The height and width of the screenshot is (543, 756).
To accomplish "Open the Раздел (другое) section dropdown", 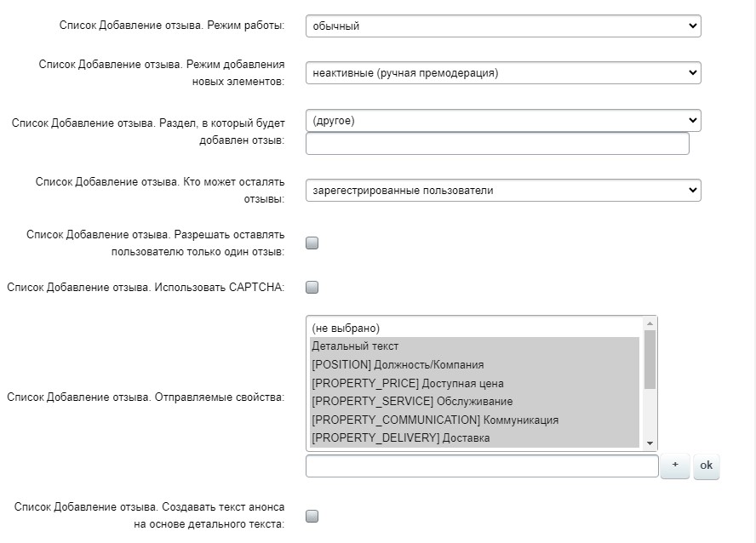I will 502,121.
